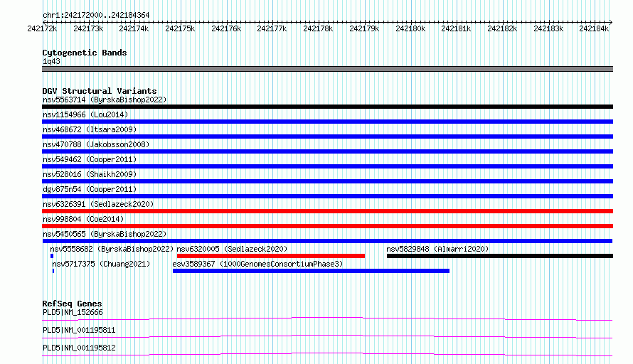Click the Cytogenetic Bands track title
Viewport: 633px width, 364px height.
click(85, 53)
